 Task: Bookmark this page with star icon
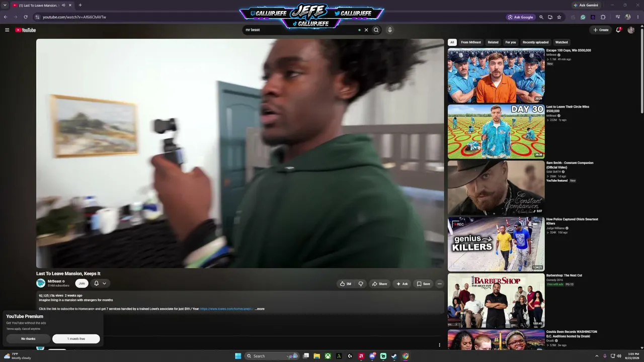[x=559, y=17]
